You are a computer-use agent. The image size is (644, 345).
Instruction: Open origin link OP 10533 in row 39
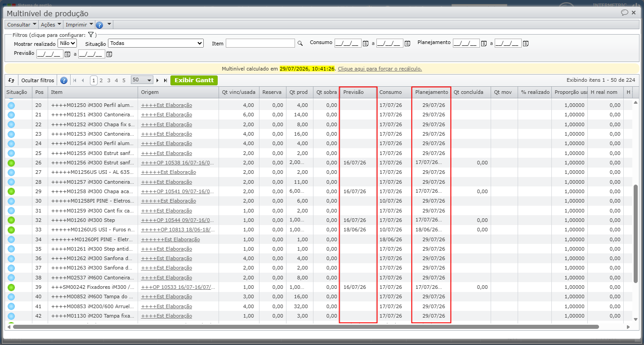(178, 287)
